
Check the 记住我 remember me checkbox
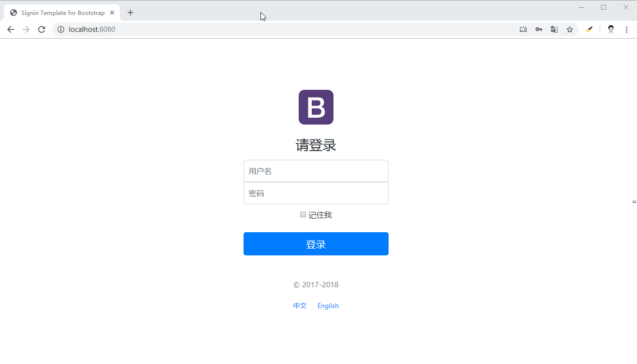[x=303, y=215]
